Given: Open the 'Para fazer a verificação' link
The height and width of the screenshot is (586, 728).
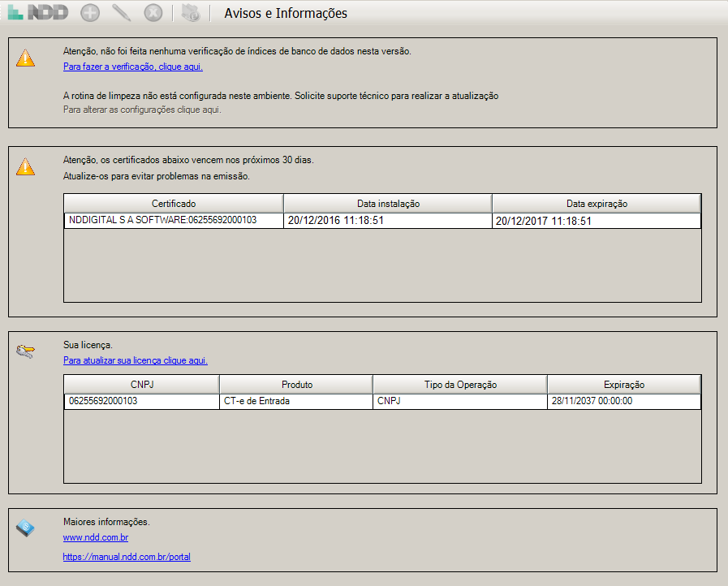Looking at the screenshot, I should (x=132, y=67).
